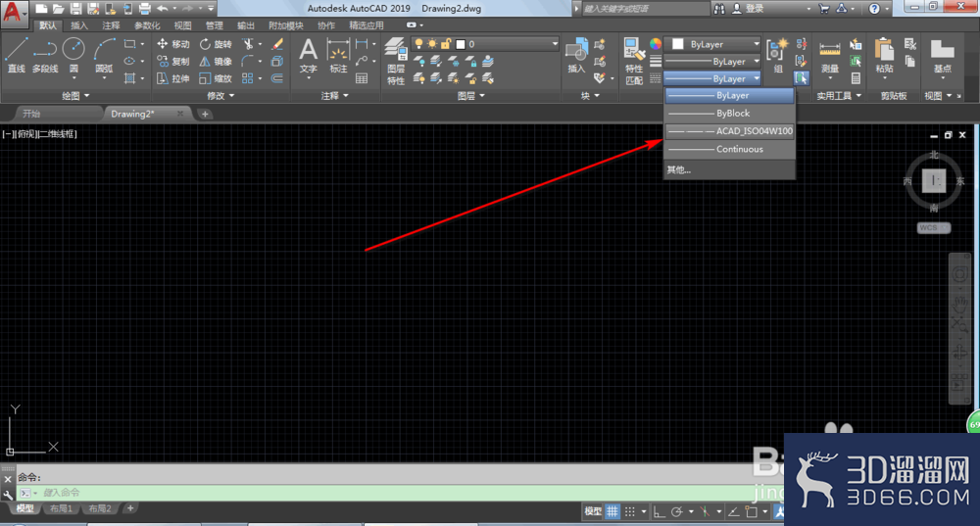Open the 插入 (Insert) ribbon tab
The image size is (980, 526).
(79, 25)
